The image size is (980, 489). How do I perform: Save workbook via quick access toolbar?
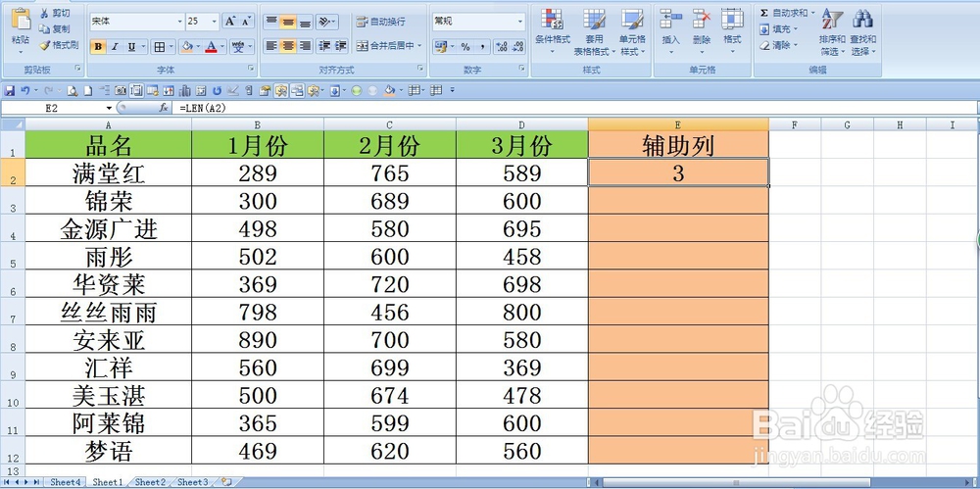(10, 91)
